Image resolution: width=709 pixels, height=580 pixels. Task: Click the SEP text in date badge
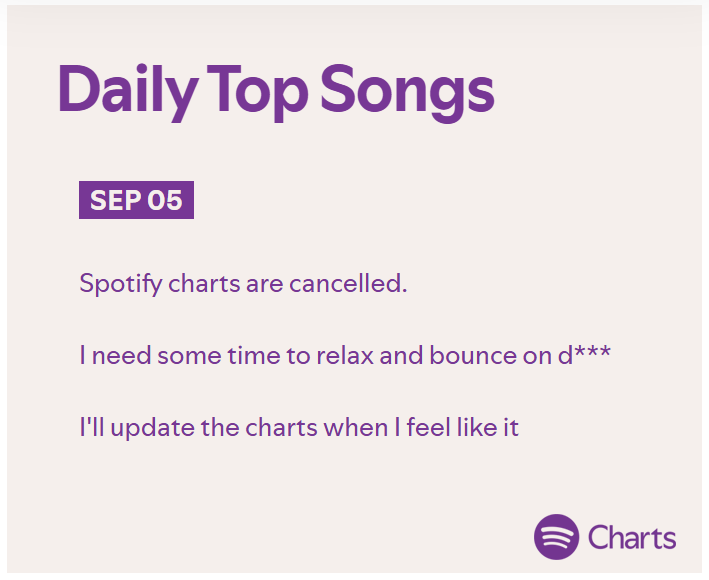116,200
